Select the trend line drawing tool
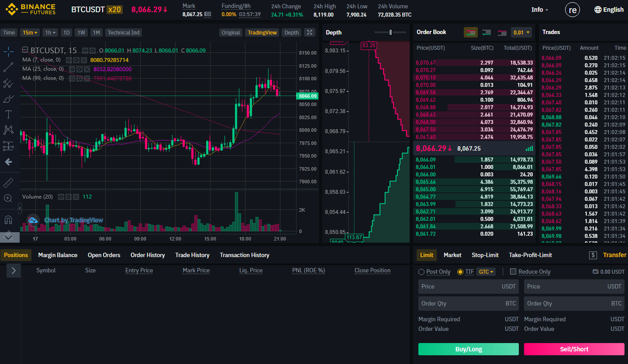Image resolution: width=628 pixels, height=364 pixels. (x=8, y=67)
